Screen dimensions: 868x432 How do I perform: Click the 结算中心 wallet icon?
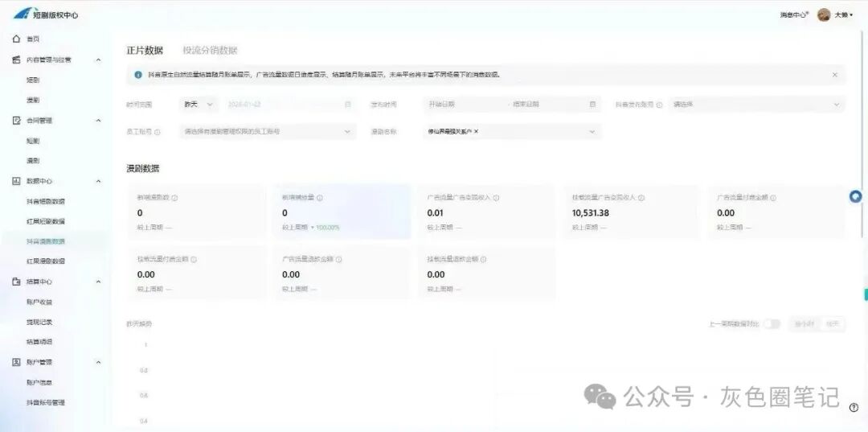click(17, 282)
